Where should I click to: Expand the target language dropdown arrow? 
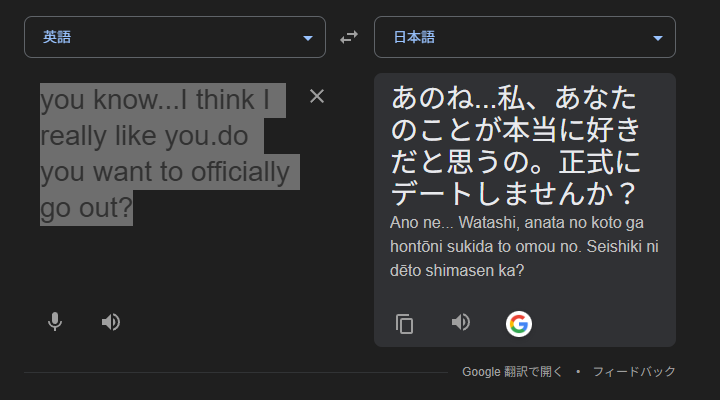[x=658, y=38]
